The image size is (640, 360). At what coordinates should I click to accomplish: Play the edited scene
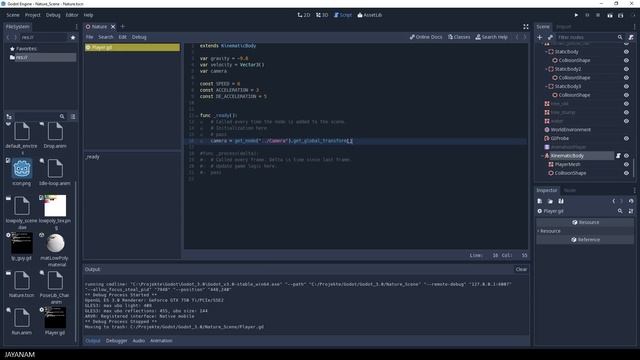tap(610, 15)
